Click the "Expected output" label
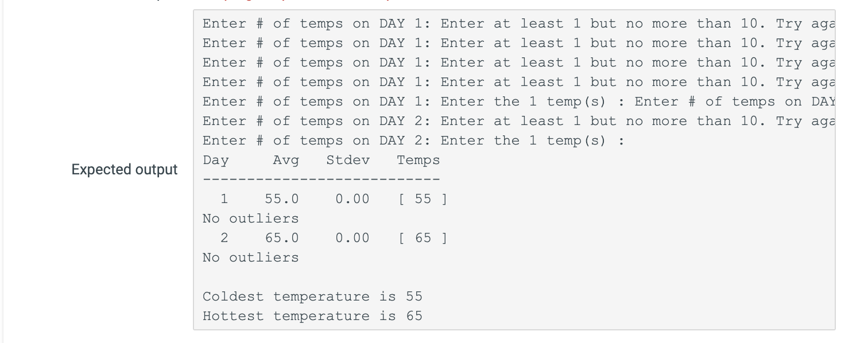This screenshot has width=868, height=343. point(125,170)
